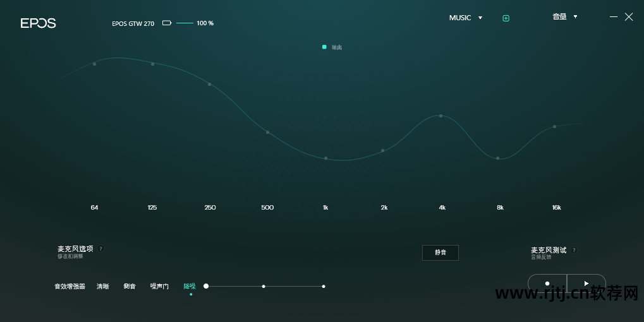The image size is (644, 322).
Task: Click the battery status icon
Action: [167, 23]
